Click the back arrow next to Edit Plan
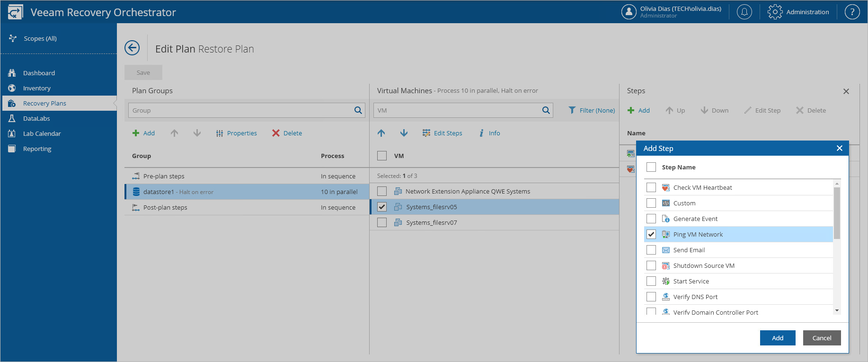868x362 pixels. pyautogui.click(x=132, y=48)
